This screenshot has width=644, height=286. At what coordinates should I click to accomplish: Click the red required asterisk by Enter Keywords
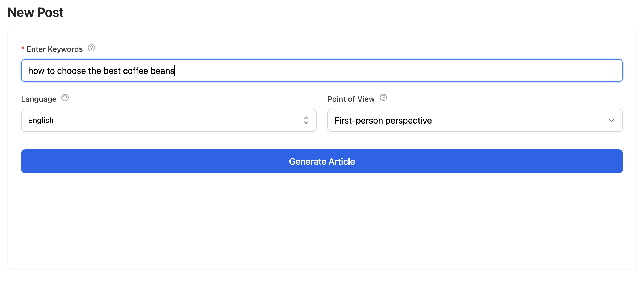point(23,49)
